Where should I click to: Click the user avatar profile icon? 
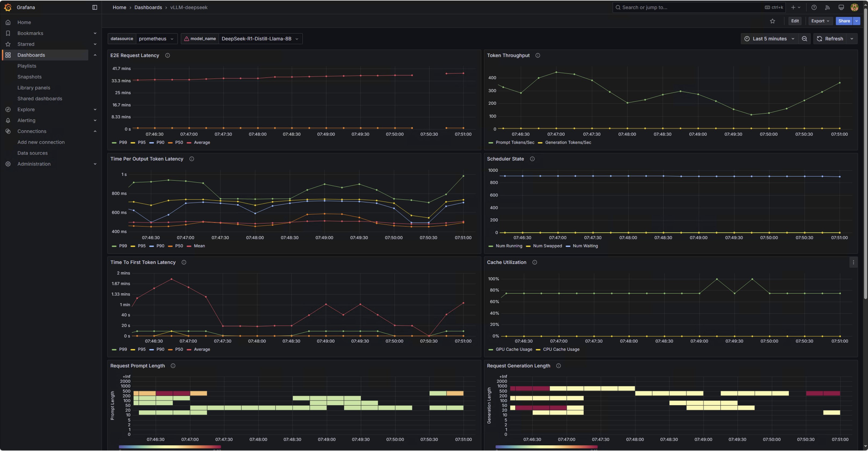tap(854, 7)
